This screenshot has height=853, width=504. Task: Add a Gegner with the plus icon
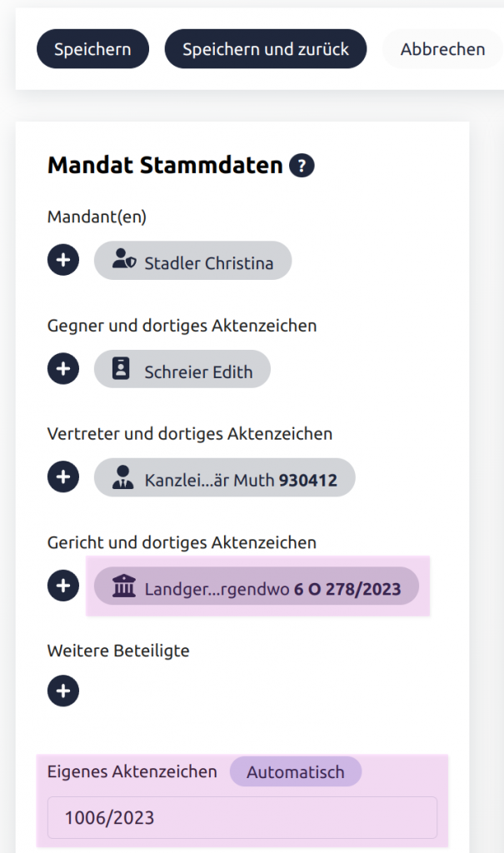pos(63,369)
